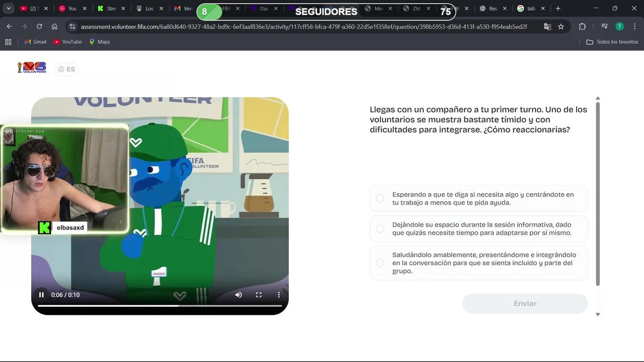Reload the page
644x362 pixels.
(x=39, y=27)
